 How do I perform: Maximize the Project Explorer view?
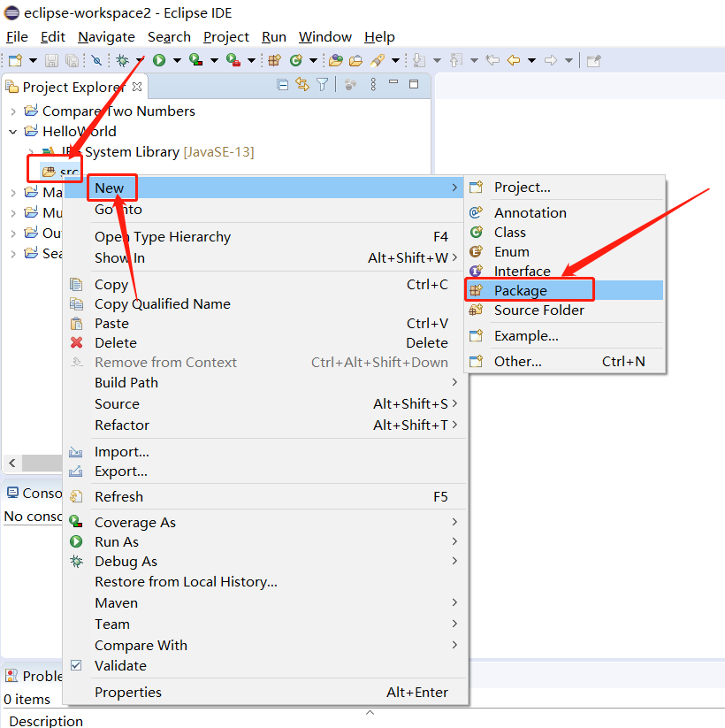click(x=414, y=84)
